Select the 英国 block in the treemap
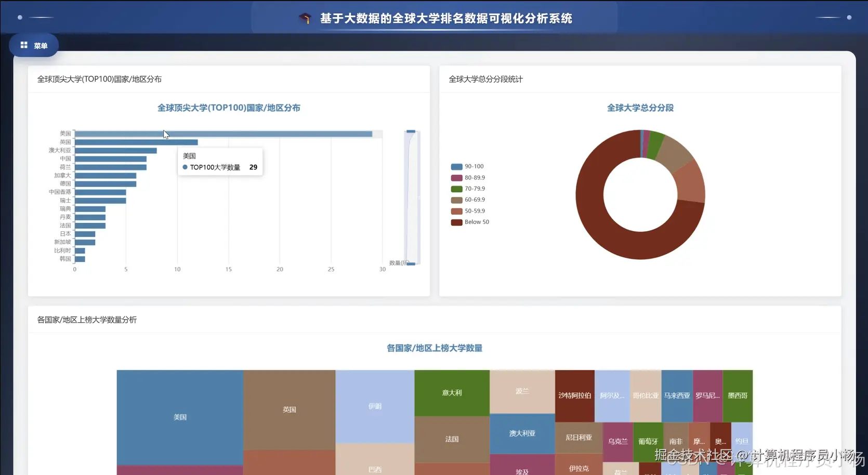This screenshot has height=475, width=868. click(290, 410)
